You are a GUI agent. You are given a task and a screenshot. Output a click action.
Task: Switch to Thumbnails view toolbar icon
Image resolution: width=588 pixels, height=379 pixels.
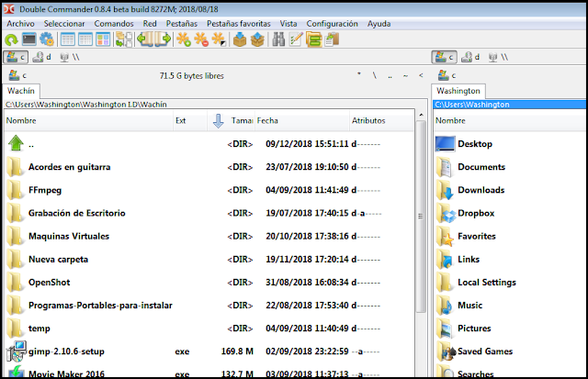103,39
